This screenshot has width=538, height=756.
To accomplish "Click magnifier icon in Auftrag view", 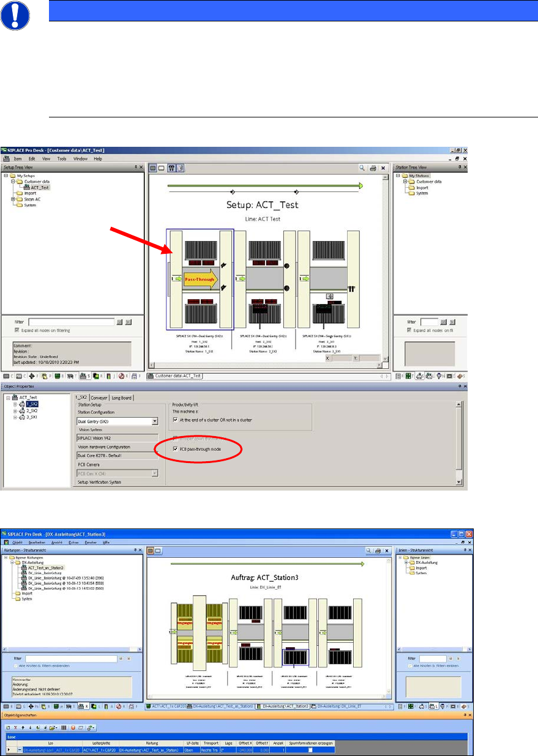I will 370,551.
